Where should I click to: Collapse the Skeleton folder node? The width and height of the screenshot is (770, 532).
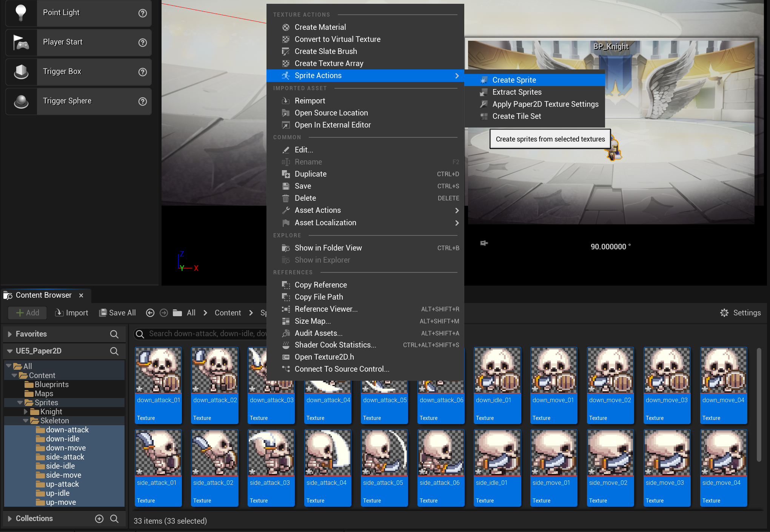tap(26, 420)
